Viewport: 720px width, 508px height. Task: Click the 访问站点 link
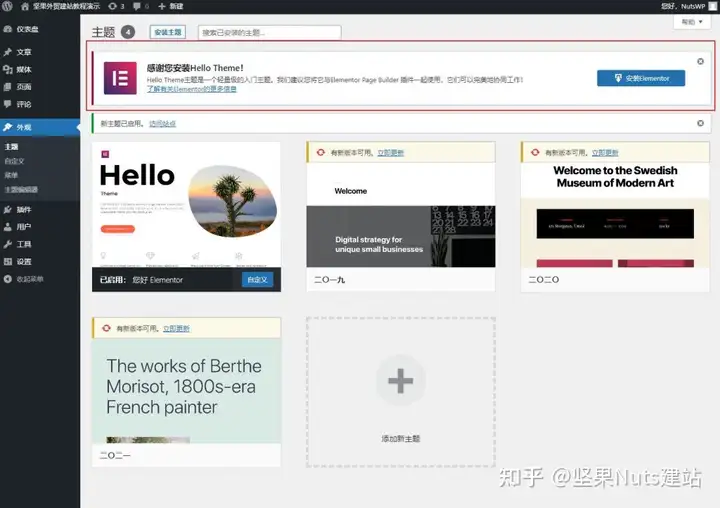coord(163,124)
